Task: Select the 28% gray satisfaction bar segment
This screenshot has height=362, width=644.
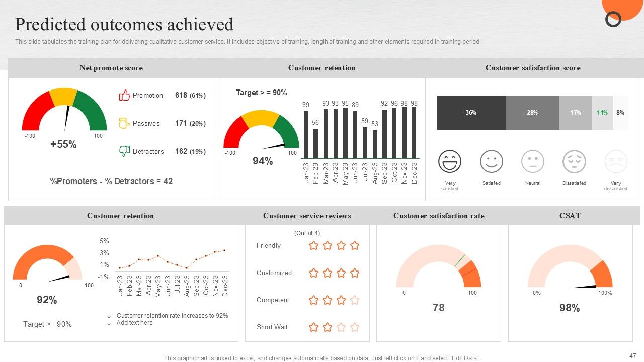Action: pos(532,113)
